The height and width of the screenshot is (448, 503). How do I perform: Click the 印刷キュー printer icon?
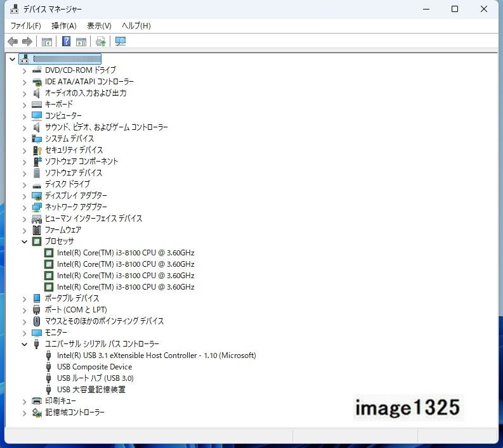tap(37, 401)
